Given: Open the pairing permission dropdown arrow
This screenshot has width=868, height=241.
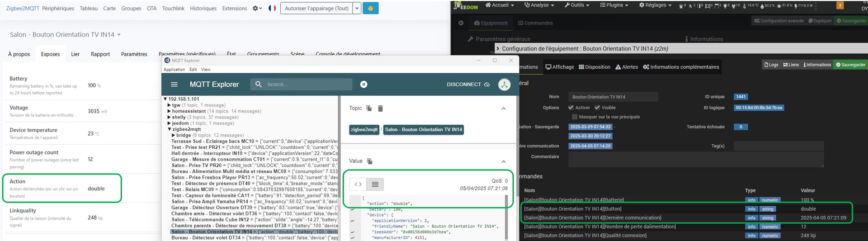Looking at the screenshot, I should [x=357, y=8].
